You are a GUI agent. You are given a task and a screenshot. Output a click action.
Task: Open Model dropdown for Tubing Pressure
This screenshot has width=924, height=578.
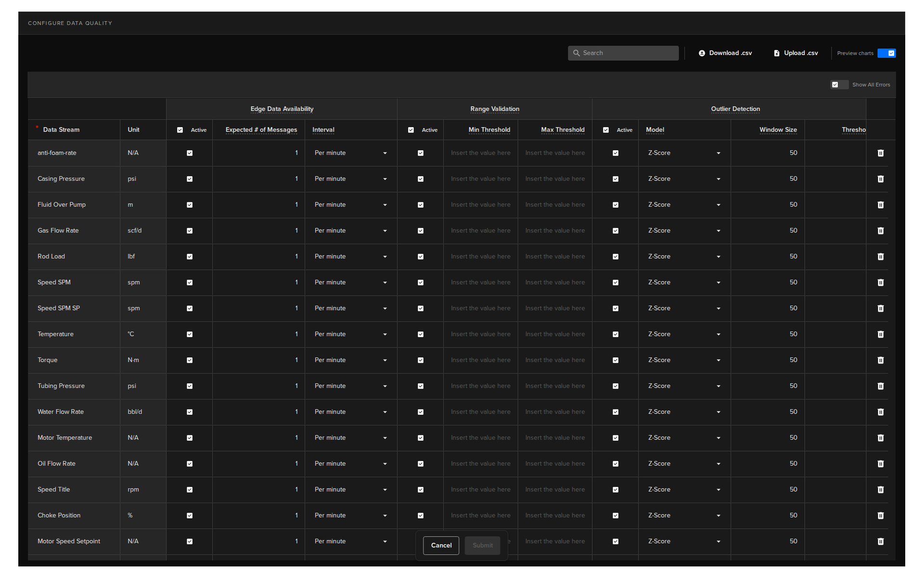click(684, 386)
